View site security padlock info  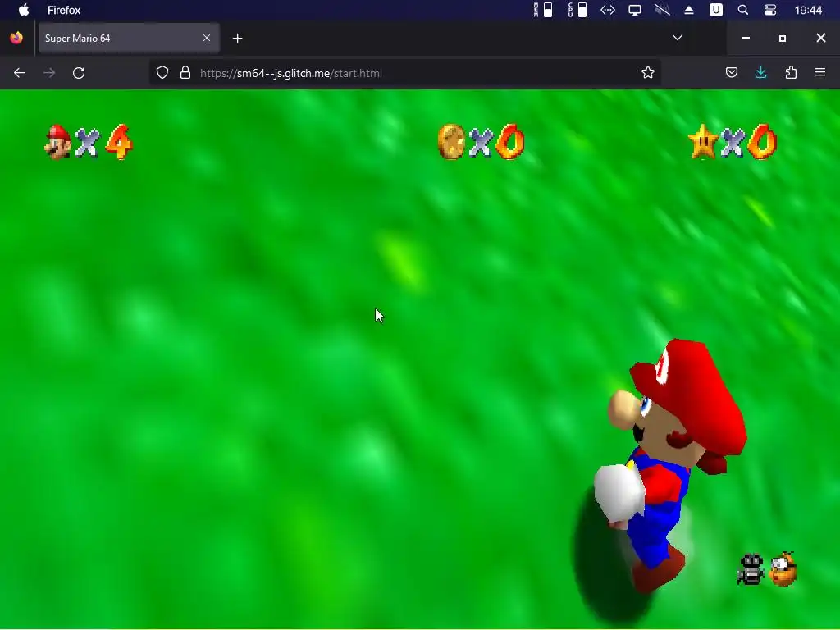coord(185,73)
